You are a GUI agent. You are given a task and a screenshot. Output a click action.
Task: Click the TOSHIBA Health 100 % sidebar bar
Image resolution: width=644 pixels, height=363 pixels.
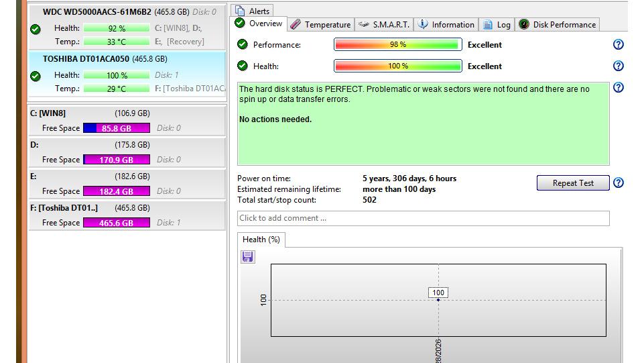tap(117, 75)
